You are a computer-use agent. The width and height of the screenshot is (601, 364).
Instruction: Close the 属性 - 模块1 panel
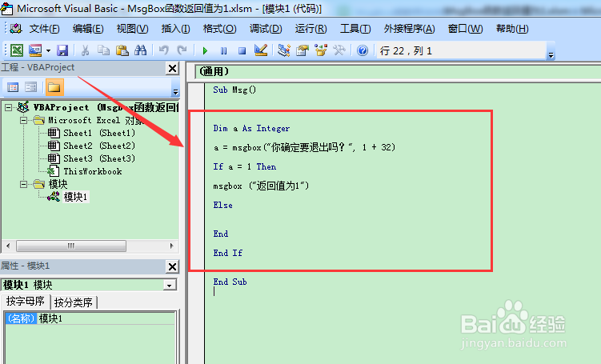click(173, 266)
